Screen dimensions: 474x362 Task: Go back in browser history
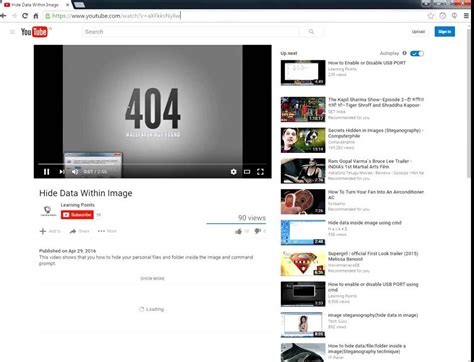pos(3,16)
